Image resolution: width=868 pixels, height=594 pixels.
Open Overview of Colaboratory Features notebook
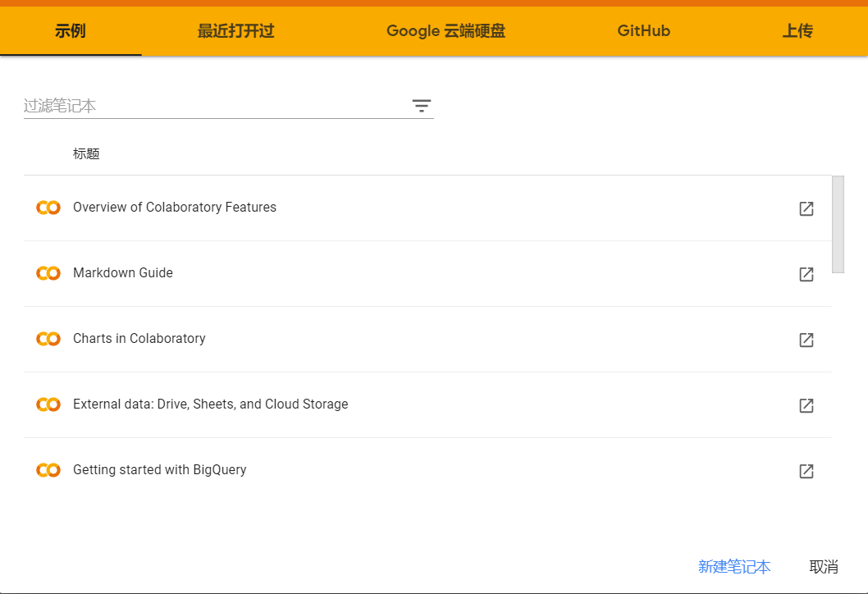[x=175, y=208]
